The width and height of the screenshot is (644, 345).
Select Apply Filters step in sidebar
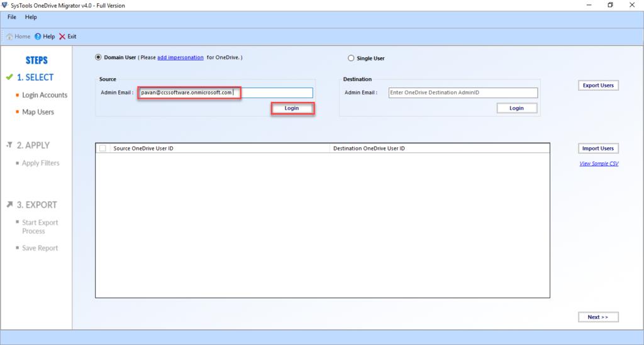(41, 163)
